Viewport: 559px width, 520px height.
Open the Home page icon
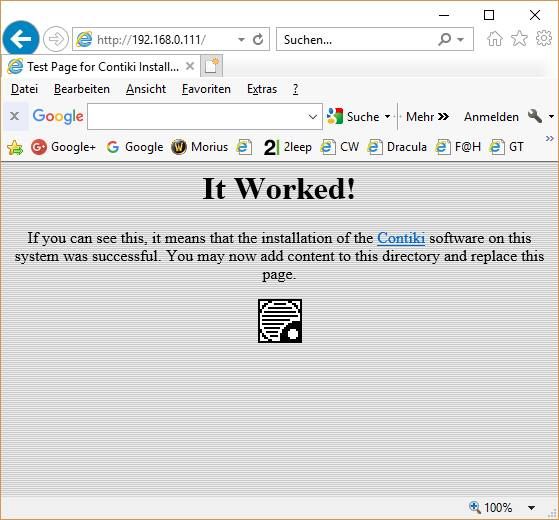(495, 38)
